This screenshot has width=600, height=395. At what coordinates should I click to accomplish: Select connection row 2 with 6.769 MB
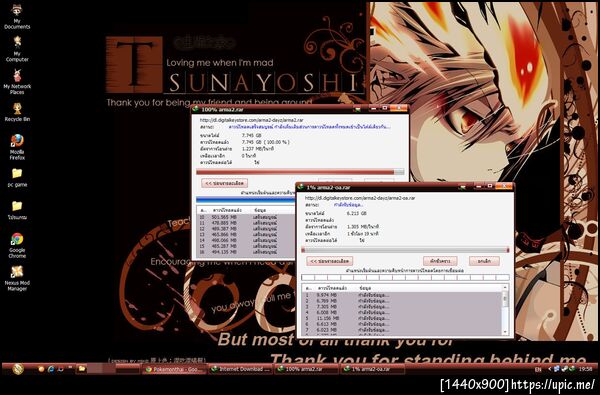tap(401, 301)
